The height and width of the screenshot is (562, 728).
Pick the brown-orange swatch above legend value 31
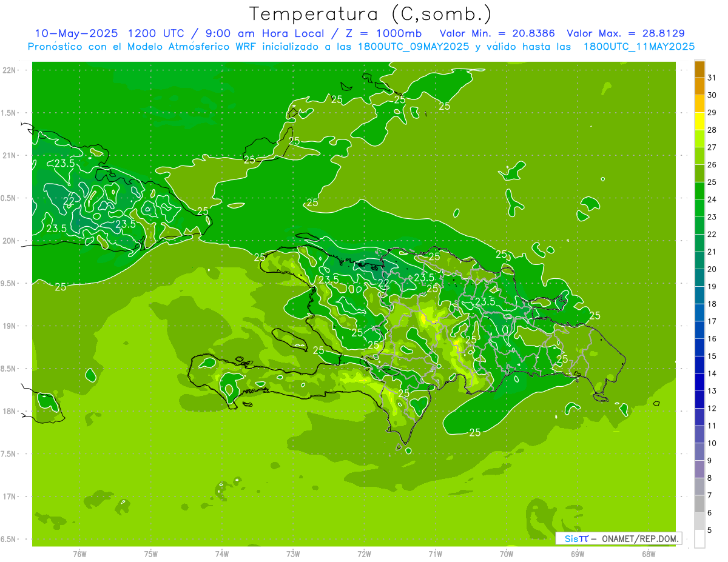699,69
